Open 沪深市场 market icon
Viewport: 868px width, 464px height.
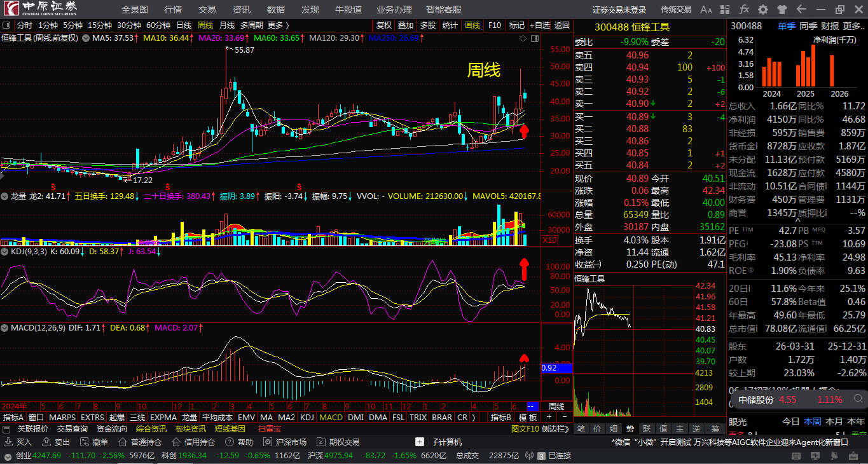pyautogui.click(x=268, y=442)
